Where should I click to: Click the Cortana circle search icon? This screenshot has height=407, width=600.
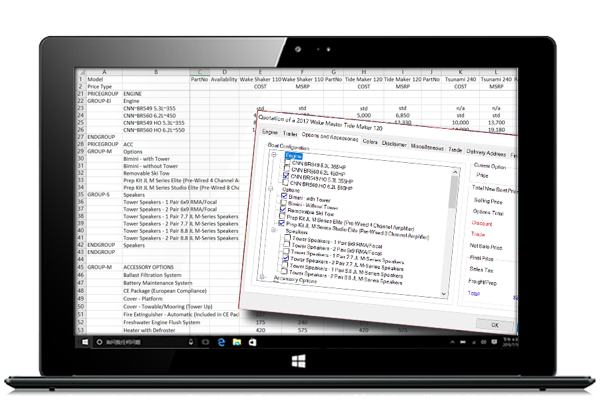point(99,342)
